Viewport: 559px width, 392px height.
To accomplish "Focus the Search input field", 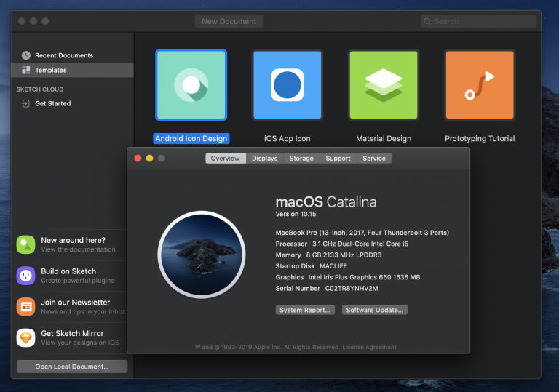I will (x=478, y=21).
